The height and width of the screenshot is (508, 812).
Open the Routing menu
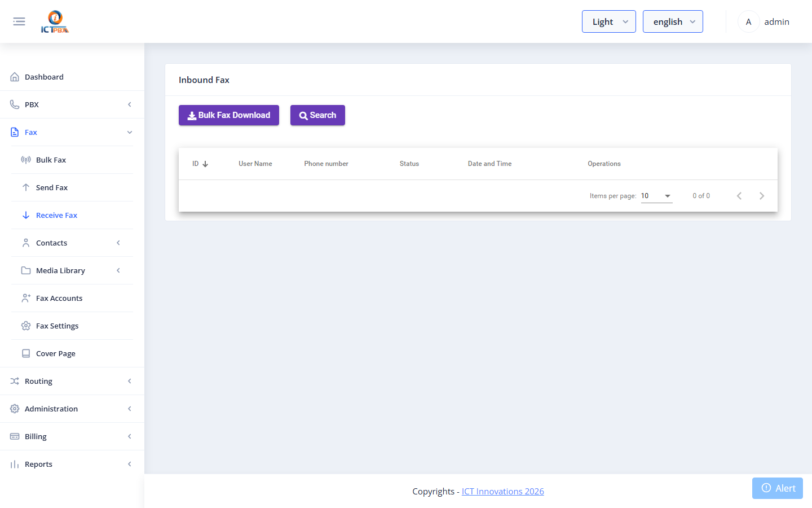tap(72, 381)
